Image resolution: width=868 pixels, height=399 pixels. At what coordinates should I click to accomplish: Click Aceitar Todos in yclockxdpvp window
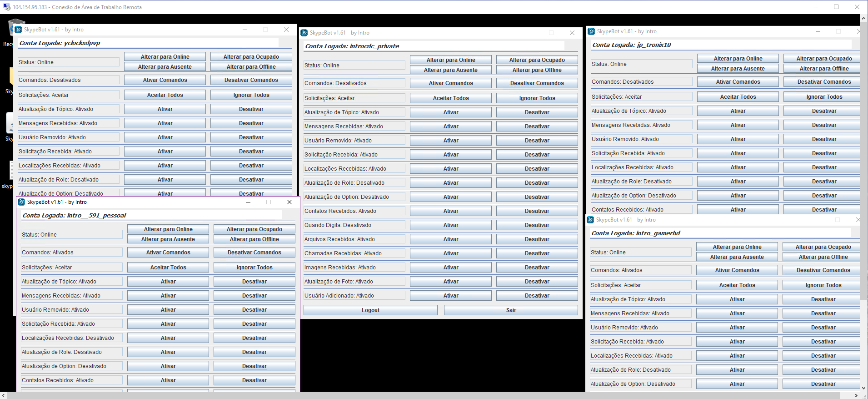coord(165,95)
